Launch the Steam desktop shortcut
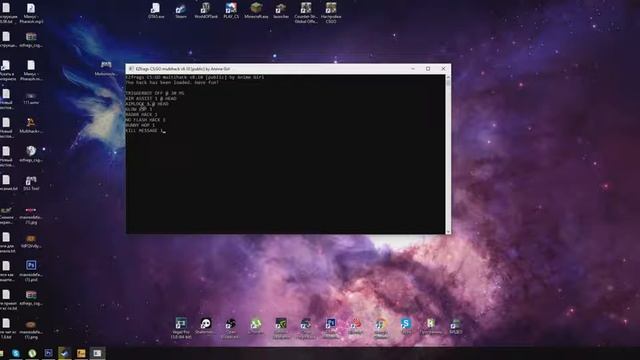The image size is (640, 360). (181, 11)
